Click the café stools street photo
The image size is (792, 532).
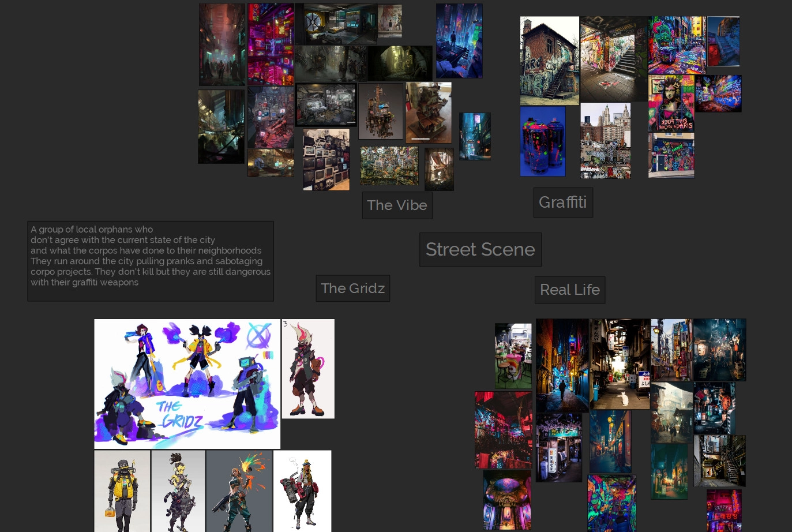coord(513,355)
